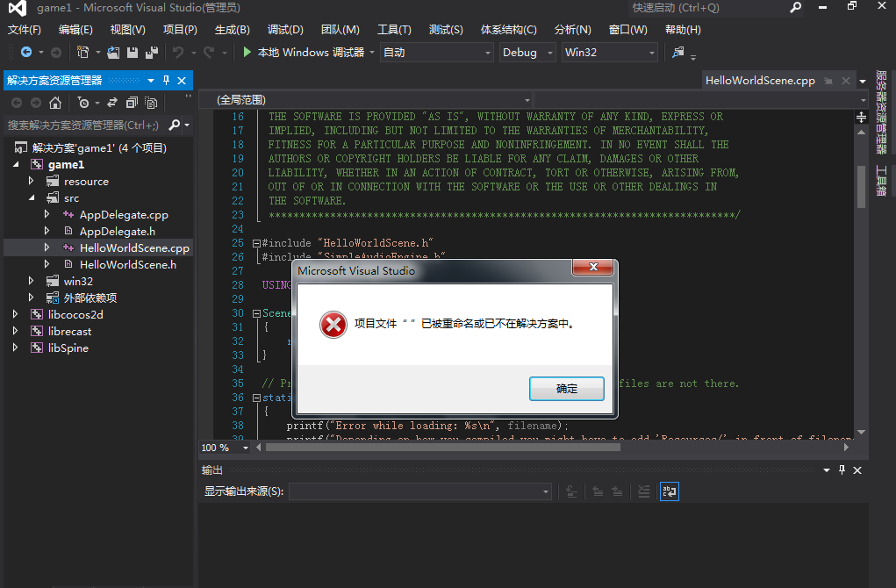896x588 pixels.
Task: Close the Solution Explorer panel
Action: (182, 81)
